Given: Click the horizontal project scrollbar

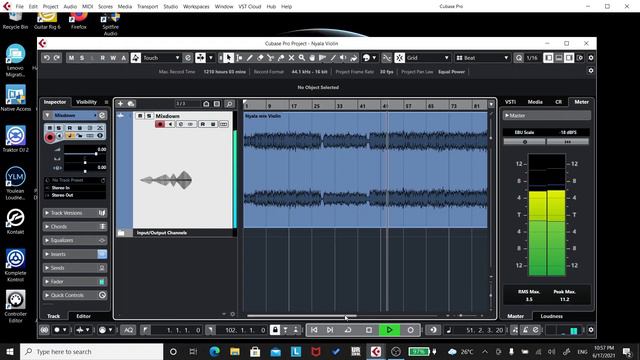Looking at the screenshot, I should pyautogui.click(x=302, y=316).
